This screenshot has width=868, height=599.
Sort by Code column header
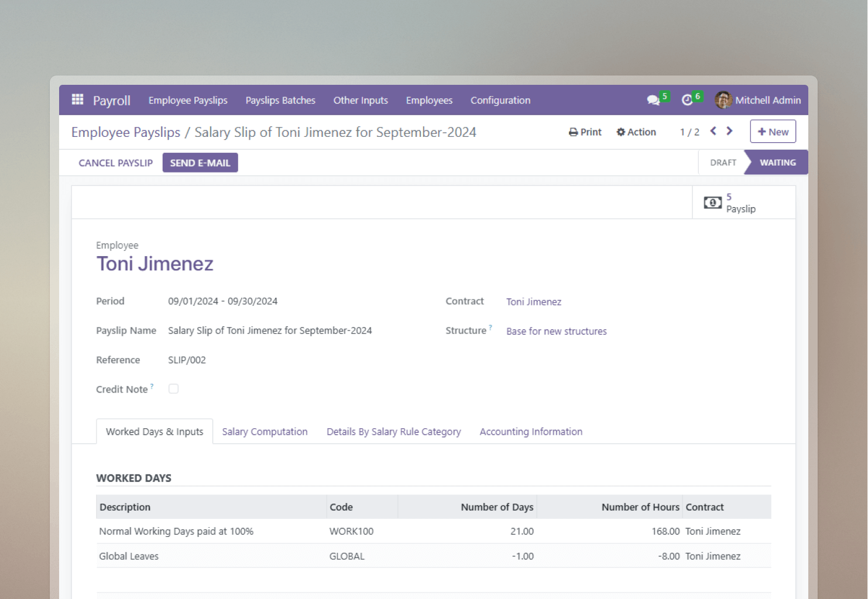click(x=362, y=507)
